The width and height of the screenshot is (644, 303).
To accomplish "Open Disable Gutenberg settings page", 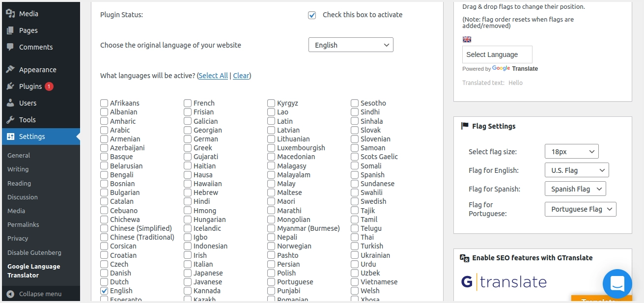I will point(34,252).
